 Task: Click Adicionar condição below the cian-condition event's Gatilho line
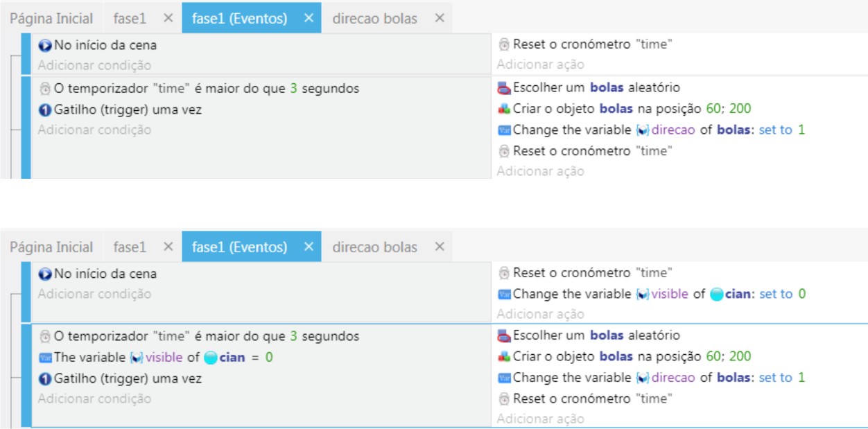(x=94, y=399)
